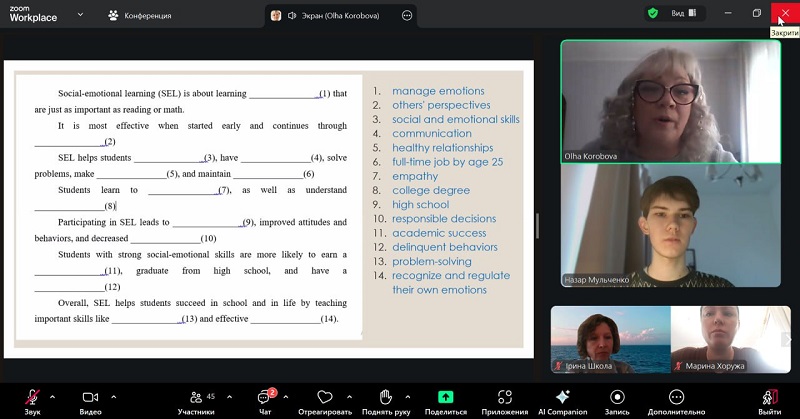Expand the audio options arrow beside Звук
The width and height of the screenshot is (800, 419).
(x=52, y=395)
